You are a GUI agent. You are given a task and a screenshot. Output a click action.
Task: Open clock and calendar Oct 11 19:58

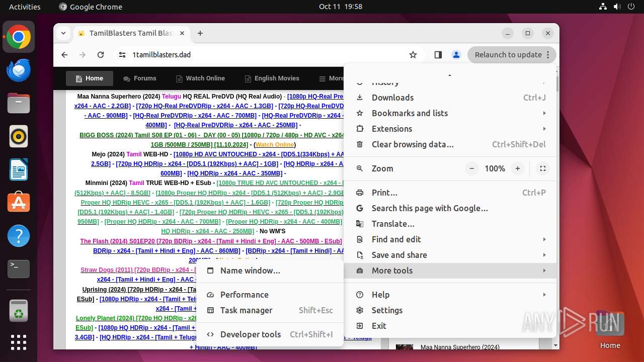point(340,7)
